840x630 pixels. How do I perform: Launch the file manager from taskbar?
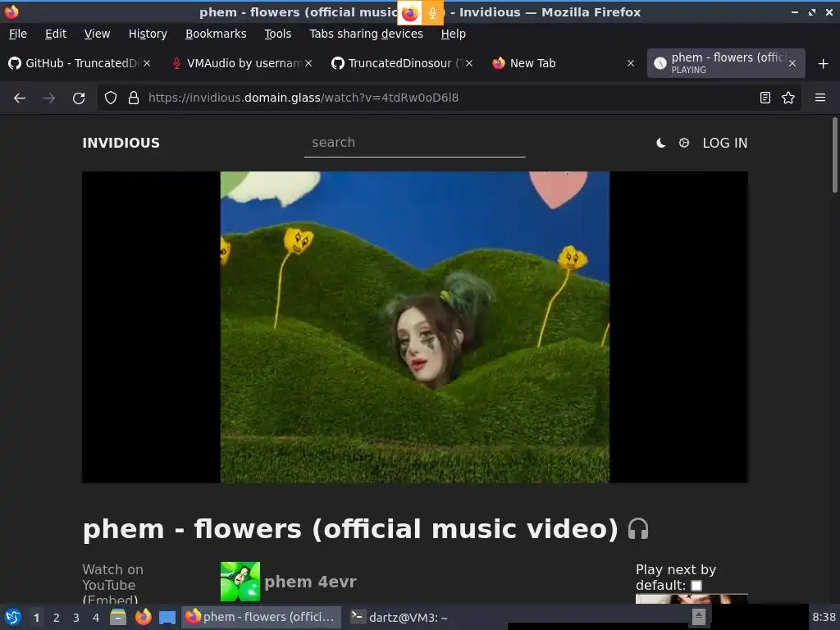click(x=118, y=617)
